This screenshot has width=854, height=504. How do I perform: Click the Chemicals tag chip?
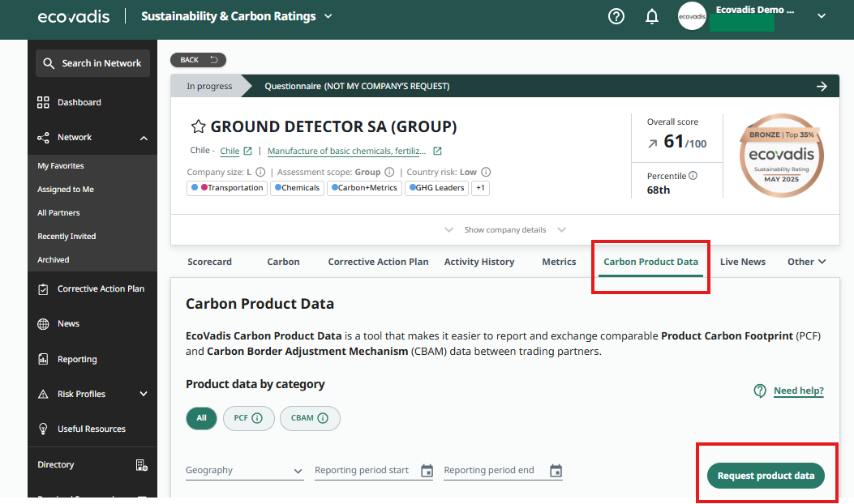point(298,188)
